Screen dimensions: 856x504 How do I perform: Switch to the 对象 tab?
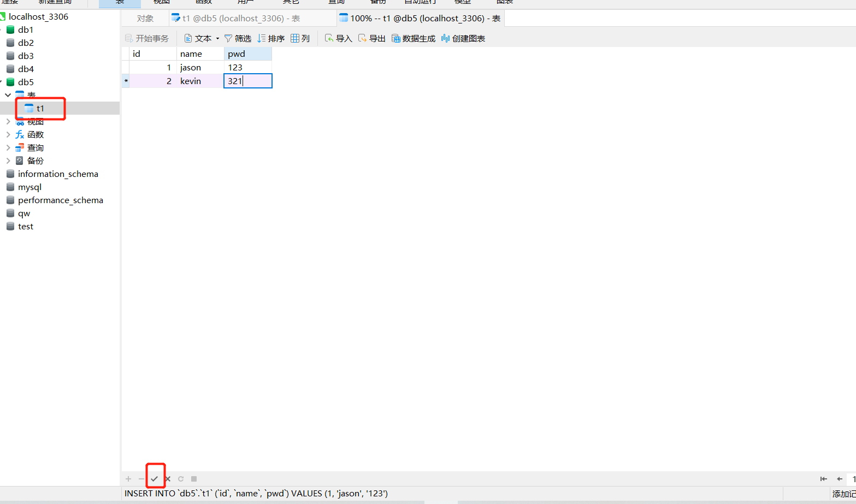145,19
